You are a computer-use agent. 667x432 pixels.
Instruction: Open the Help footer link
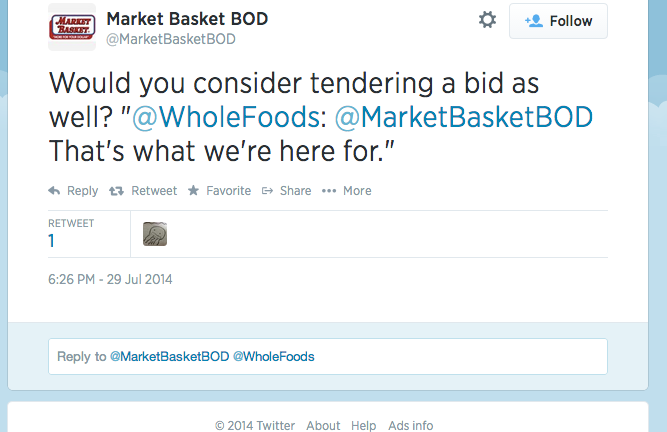click(x=363, y=425)
